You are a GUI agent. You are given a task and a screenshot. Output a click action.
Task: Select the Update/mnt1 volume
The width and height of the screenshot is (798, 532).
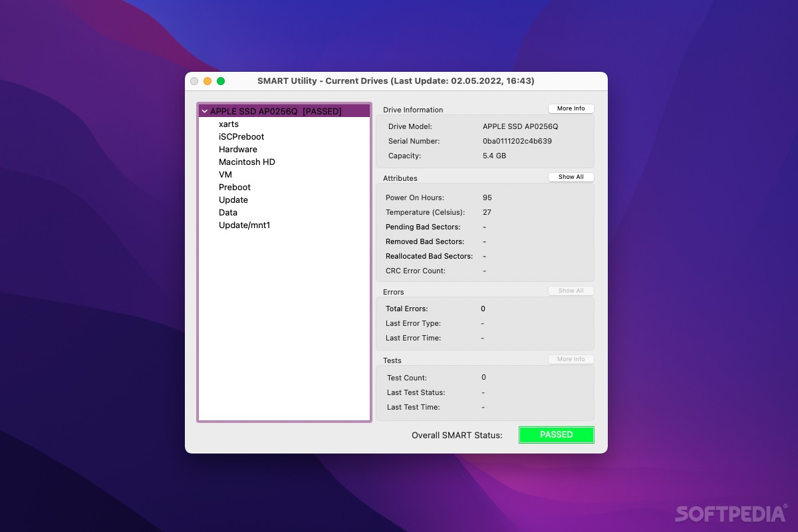coord(245,225)
